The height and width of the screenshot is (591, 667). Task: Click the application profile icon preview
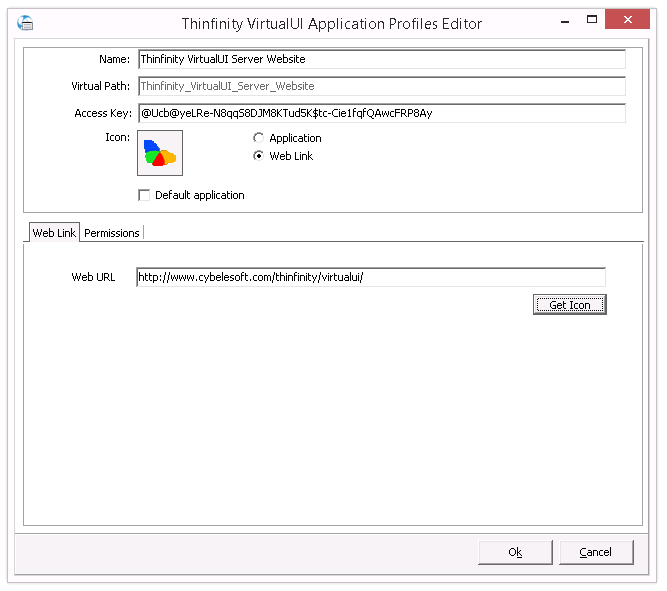click(160, 153)
